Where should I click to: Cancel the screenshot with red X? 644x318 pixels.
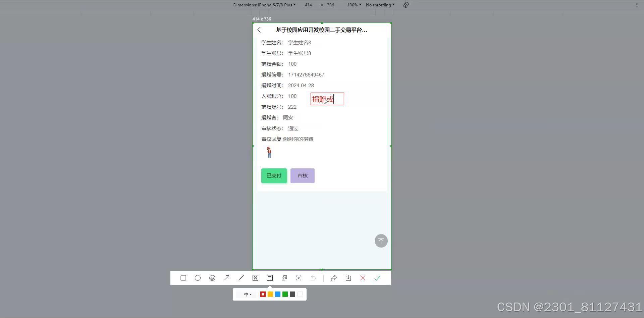coord(363,278)
